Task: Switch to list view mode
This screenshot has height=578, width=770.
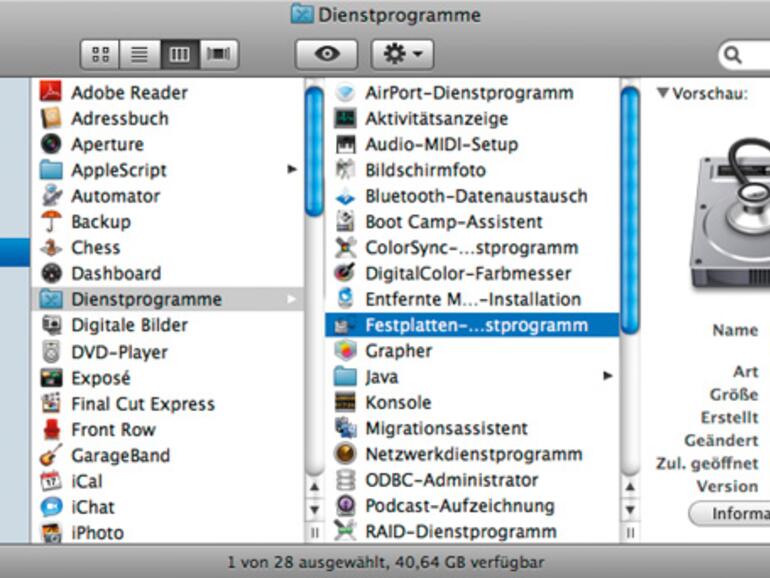Action: tap(140, 54)
